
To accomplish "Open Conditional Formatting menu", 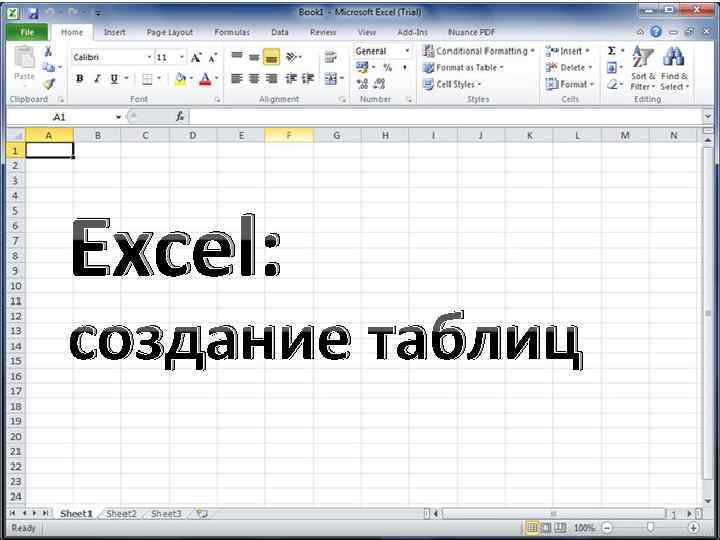I will pos(478,51).
